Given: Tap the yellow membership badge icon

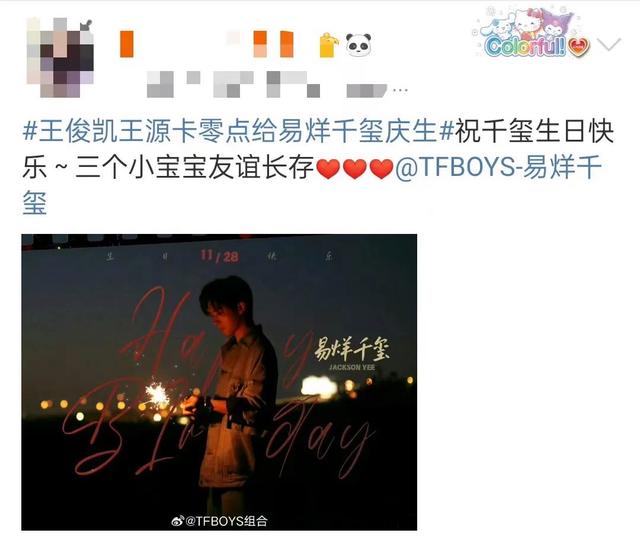Looking at the screenshot, I should (329, 44).
